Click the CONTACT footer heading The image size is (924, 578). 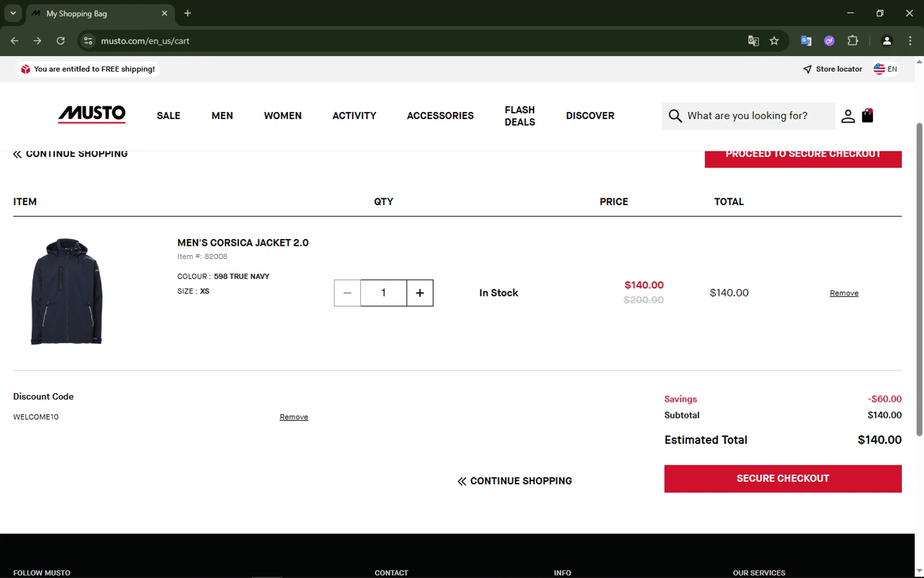point(391,573)
